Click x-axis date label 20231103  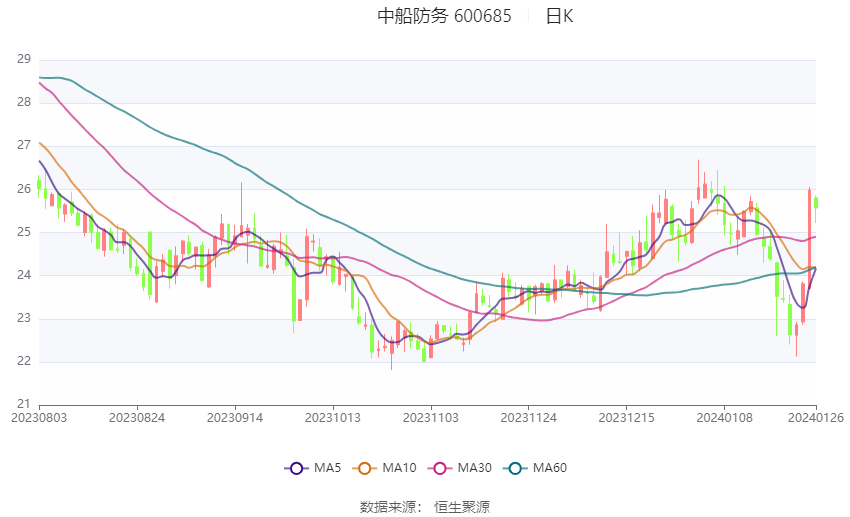pos(431,418)
